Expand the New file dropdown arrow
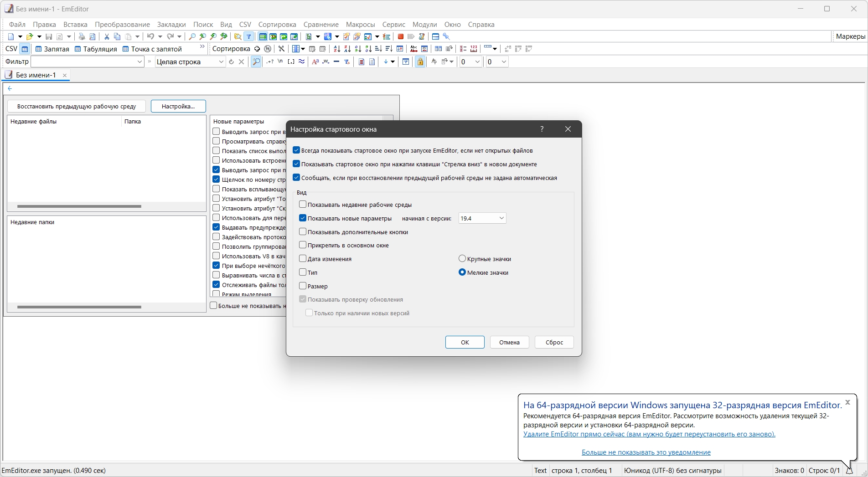This screenshot has width=868, height=477. coord(20,36)
